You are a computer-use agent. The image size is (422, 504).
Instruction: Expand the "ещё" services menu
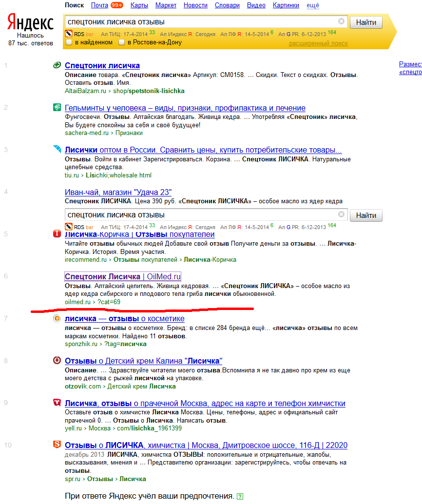(313, 5)
